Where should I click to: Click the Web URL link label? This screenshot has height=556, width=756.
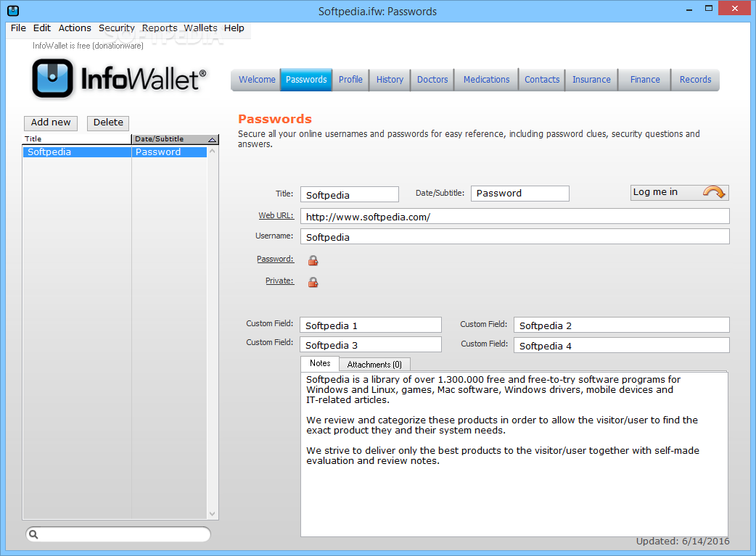coord(276,215)
